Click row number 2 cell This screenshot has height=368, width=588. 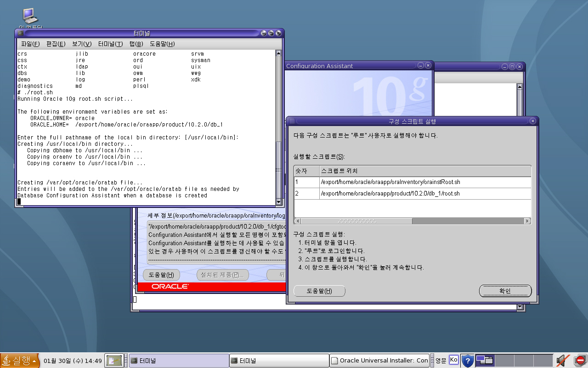click(307, 194)
